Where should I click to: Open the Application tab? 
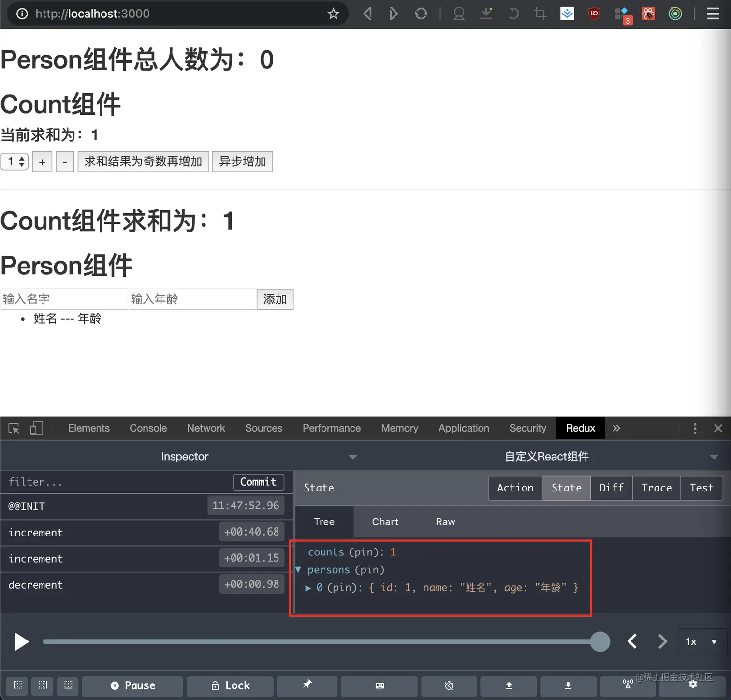tap(464, 428)
